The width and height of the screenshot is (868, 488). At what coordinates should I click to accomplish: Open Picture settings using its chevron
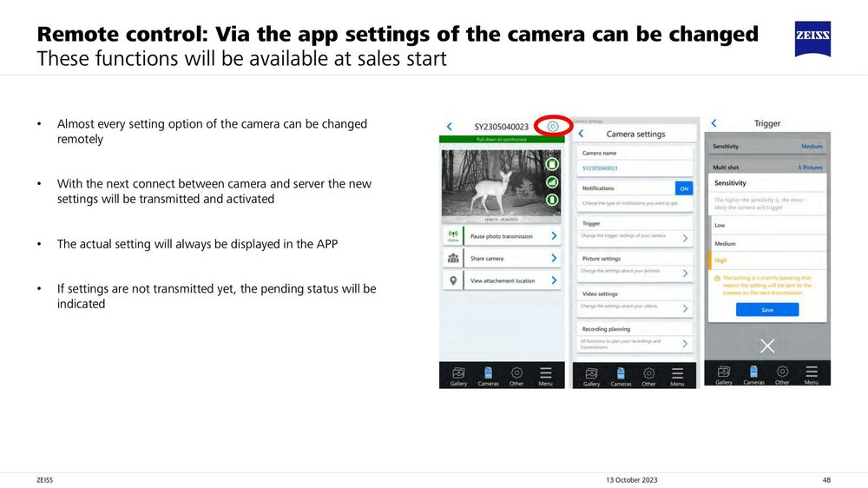(685, 273)
